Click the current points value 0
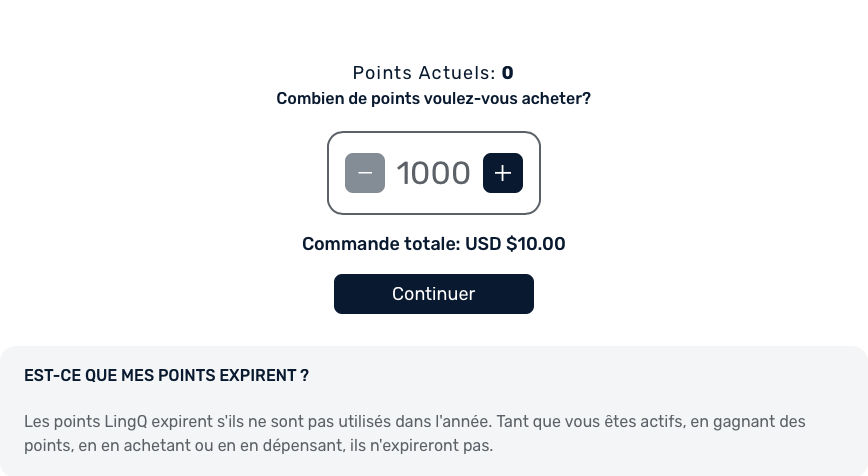Image resolution: width=868 pixels, height=476 pixels. 508,73
